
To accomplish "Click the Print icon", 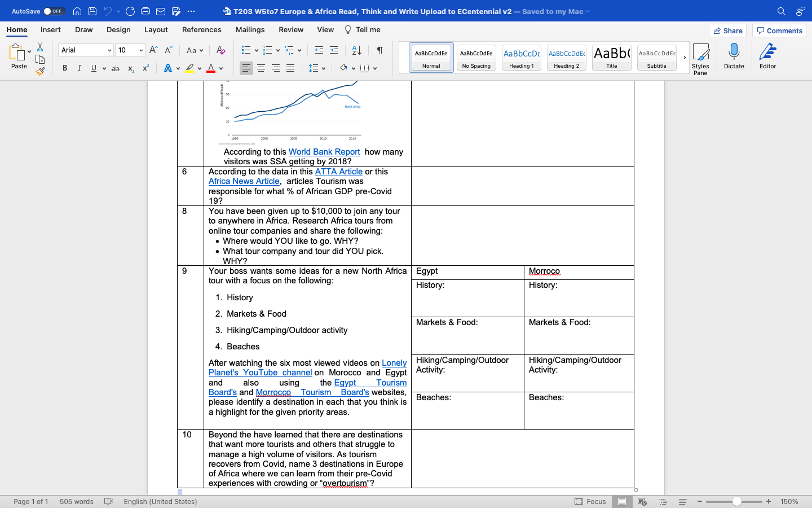I will pyautogui.click(x=145, y=11).
